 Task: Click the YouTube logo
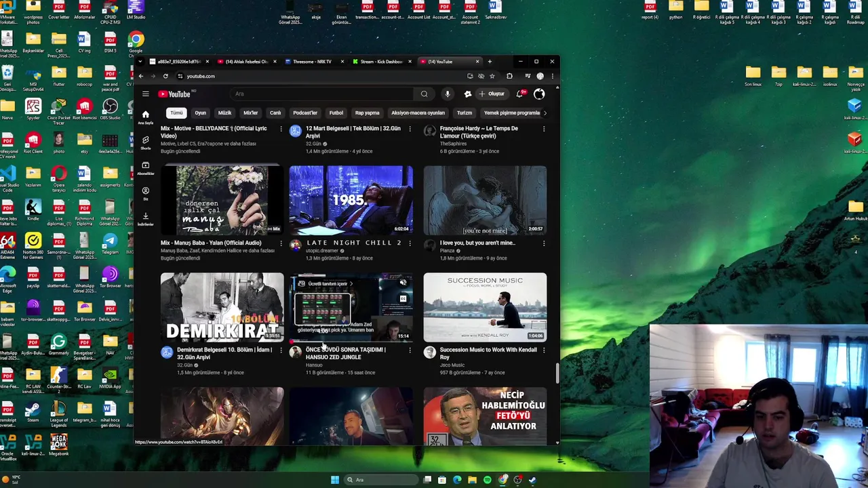[x=174, y=94]
